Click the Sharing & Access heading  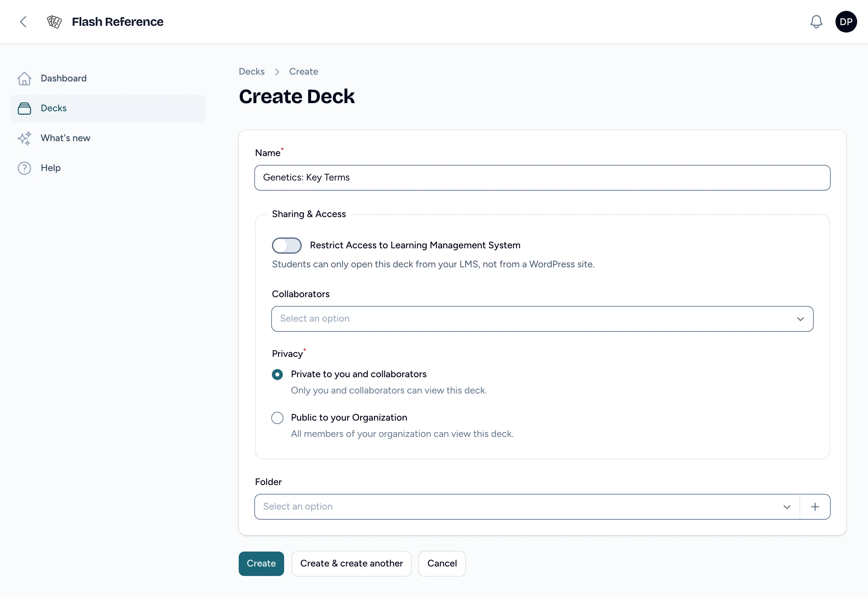point(309,214)
